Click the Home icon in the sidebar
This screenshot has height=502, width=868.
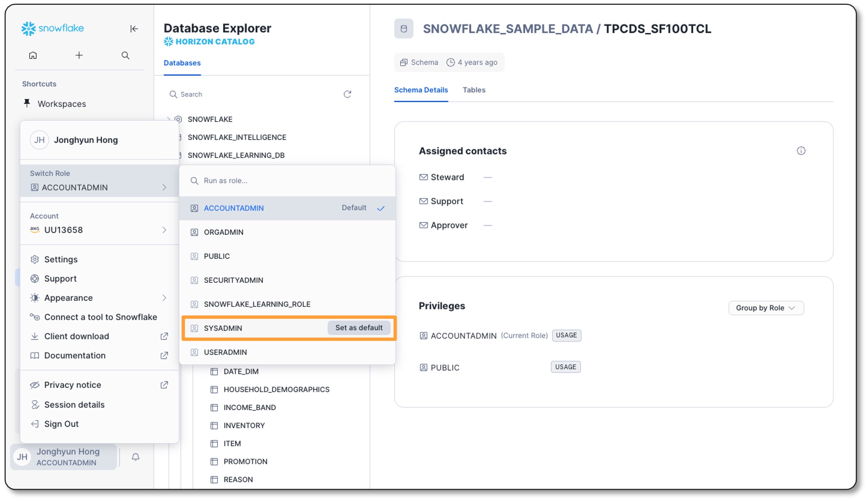tap(33, 55)
